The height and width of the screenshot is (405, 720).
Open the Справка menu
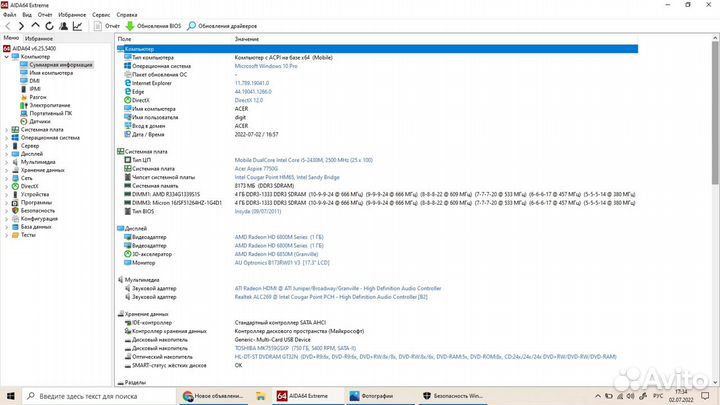(x=127, y=15)
